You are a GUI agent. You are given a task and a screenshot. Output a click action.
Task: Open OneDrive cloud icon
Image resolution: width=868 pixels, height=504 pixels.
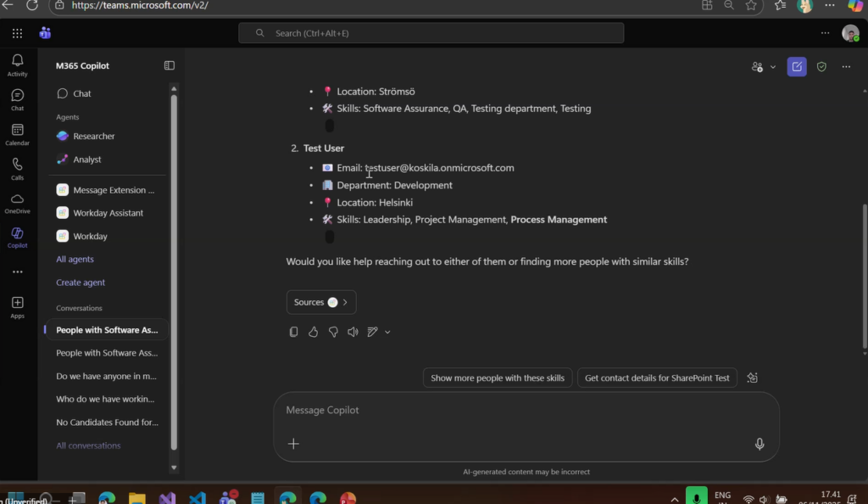pyautogui.click(x=17, y=204)
